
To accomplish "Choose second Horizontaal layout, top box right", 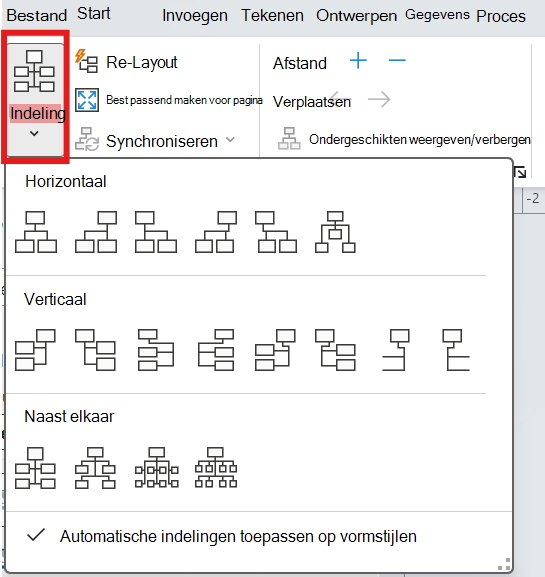I will coord(96,232).
